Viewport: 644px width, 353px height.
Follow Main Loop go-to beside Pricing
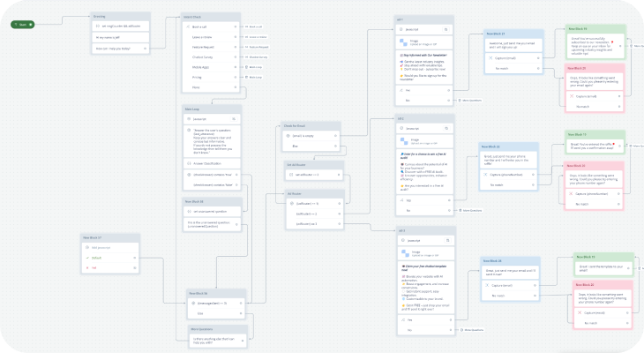tap(254, 78)
